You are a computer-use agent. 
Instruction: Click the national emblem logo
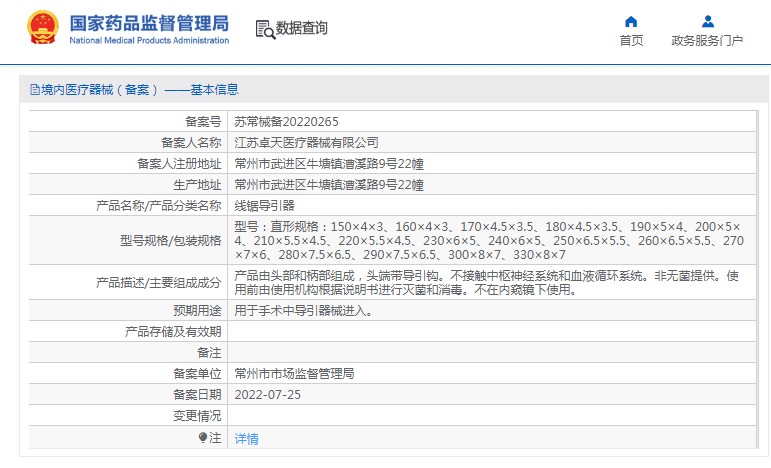click(43, 28)
